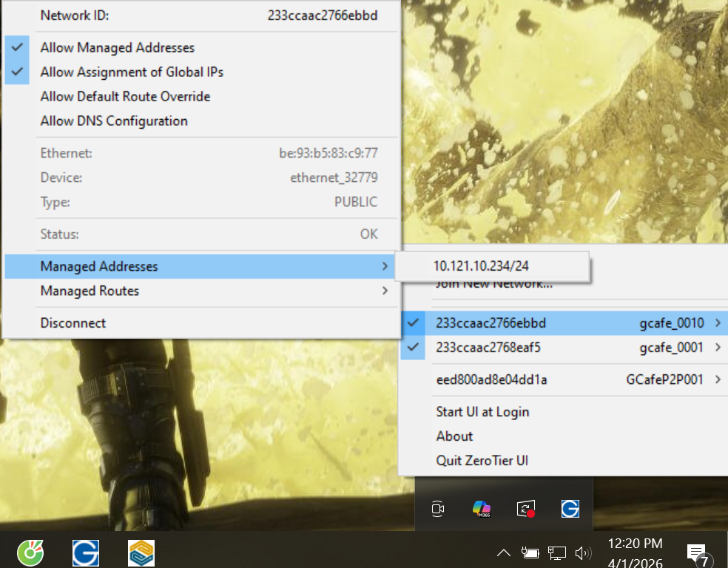Open the yellow-blue layered taskbar app
The width and height of the screenshot is (728, 568).
pos(141,552)
